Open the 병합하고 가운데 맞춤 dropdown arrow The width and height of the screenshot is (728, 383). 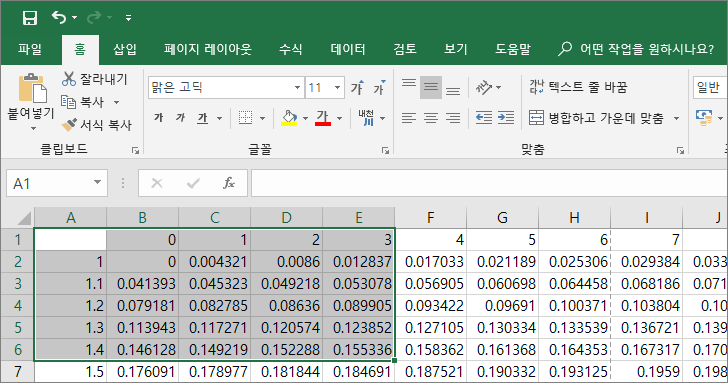(x=676, y=118)
